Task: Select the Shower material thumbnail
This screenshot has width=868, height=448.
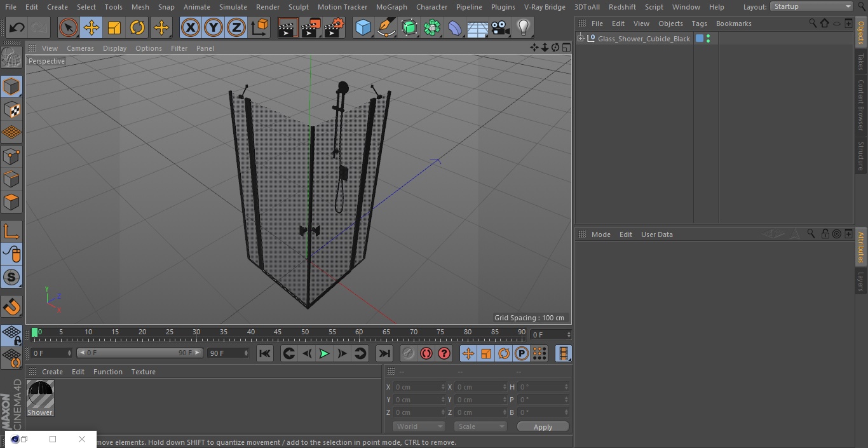Action: click(40, 395)
